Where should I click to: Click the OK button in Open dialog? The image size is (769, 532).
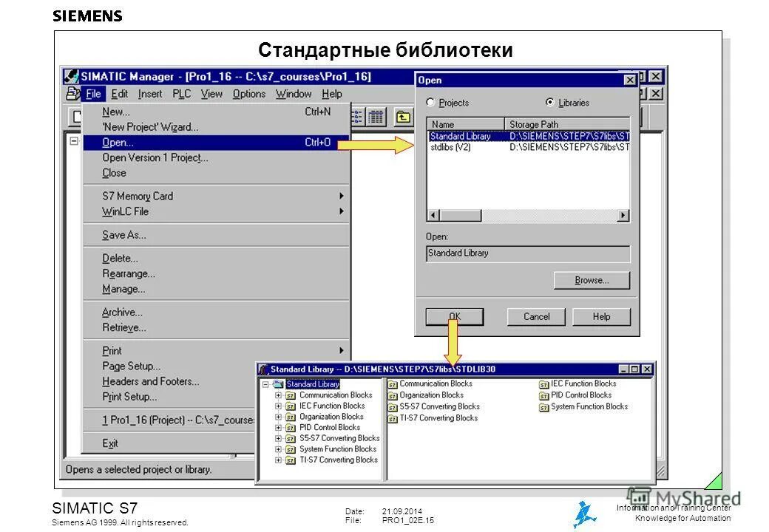click(455, 316)
